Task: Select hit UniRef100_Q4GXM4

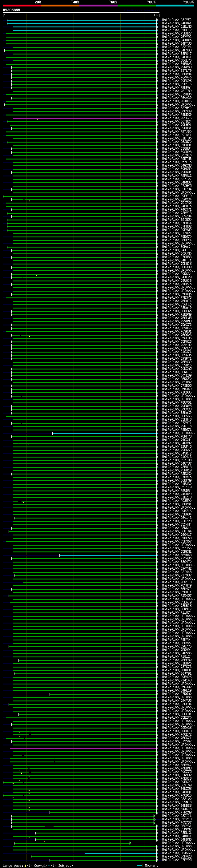Action: click(177, 440)
